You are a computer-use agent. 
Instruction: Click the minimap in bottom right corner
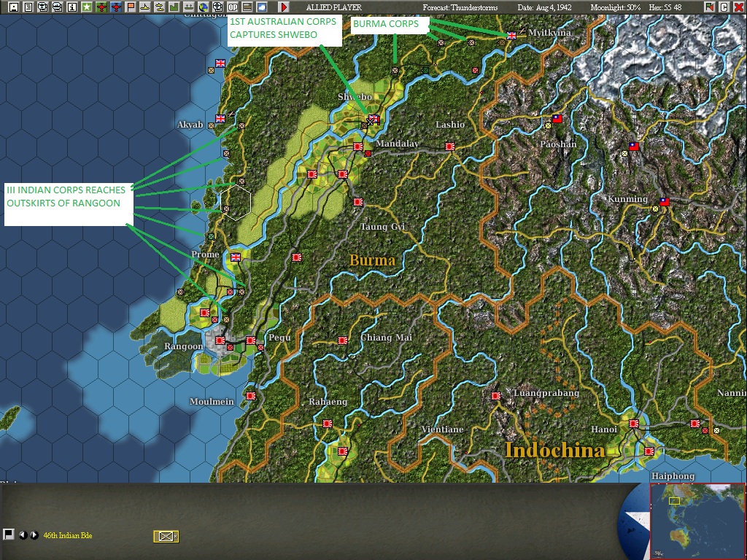697,521
